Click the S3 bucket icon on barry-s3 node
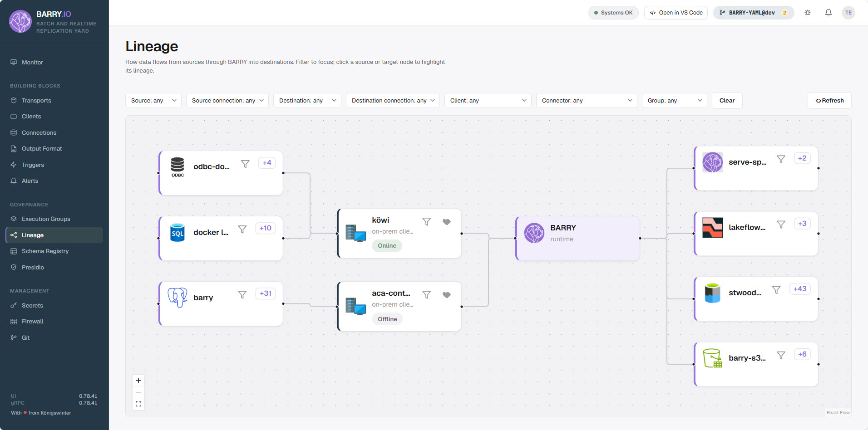The height and width of the screenshot is (430, 868). click(x=712, y=358)
